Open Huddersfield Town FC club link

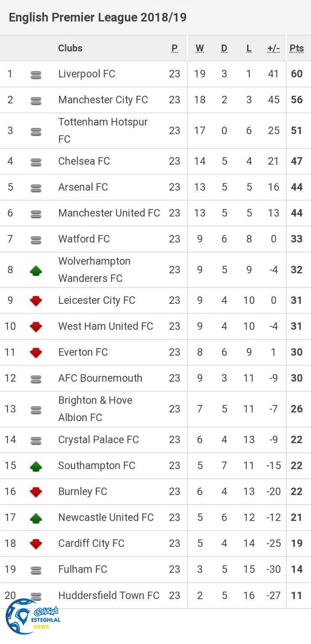click(x=108, y=595)
